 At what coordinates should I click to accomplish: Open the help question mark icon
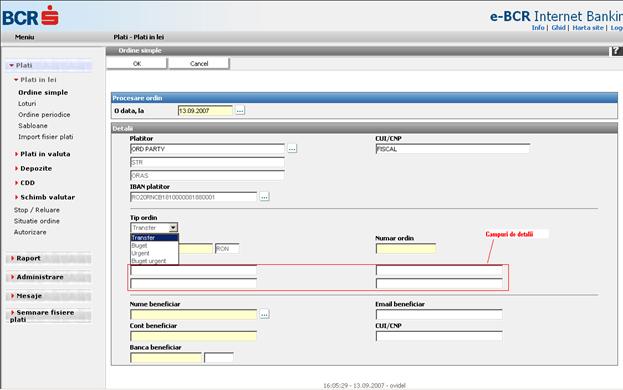click(x=615, y=51)
